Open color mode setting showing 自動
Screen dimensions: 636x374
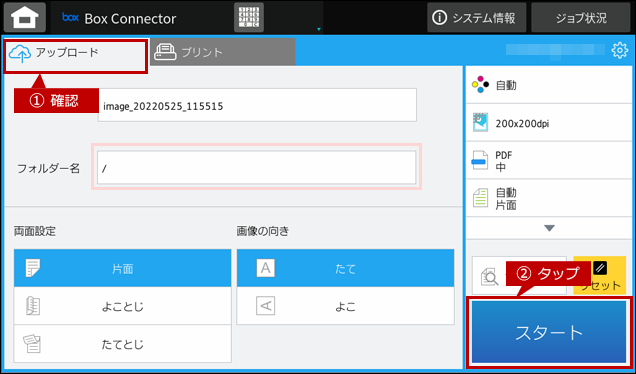(x=549, y=85)
